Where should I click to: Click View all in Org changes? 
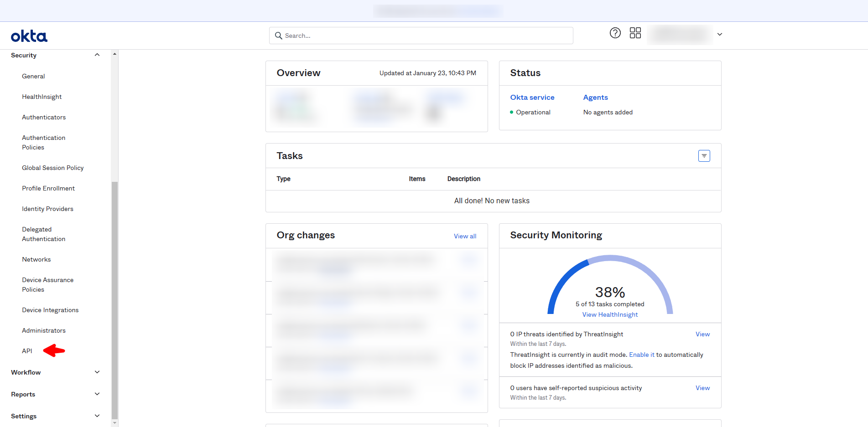(x=465, y=236)
